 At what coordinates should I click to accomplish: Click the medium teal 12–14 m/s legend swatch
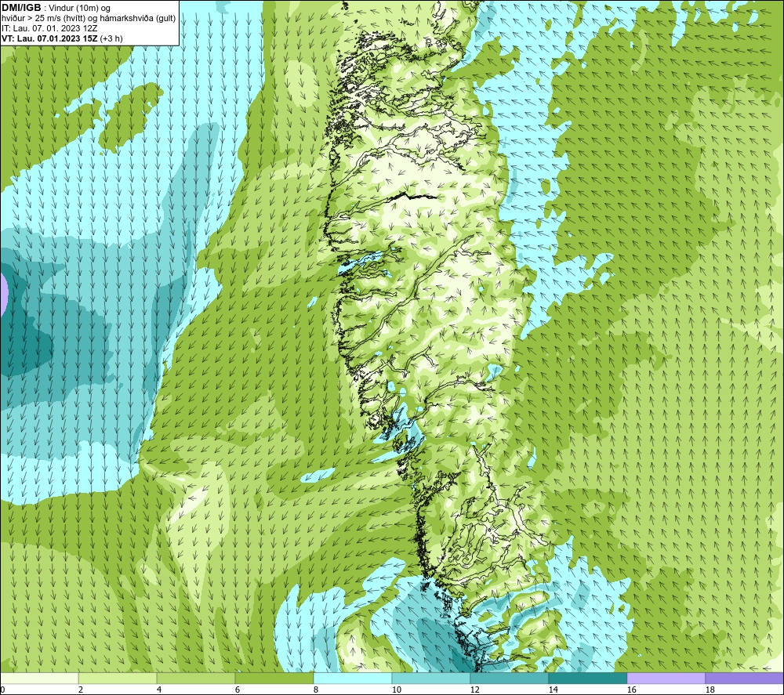(509, 678)
